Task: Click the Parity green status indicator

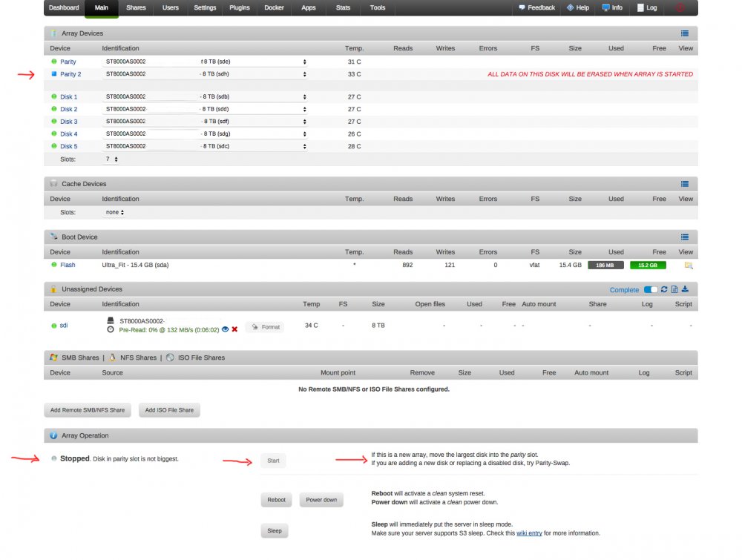Action: (x=54, y=62)
